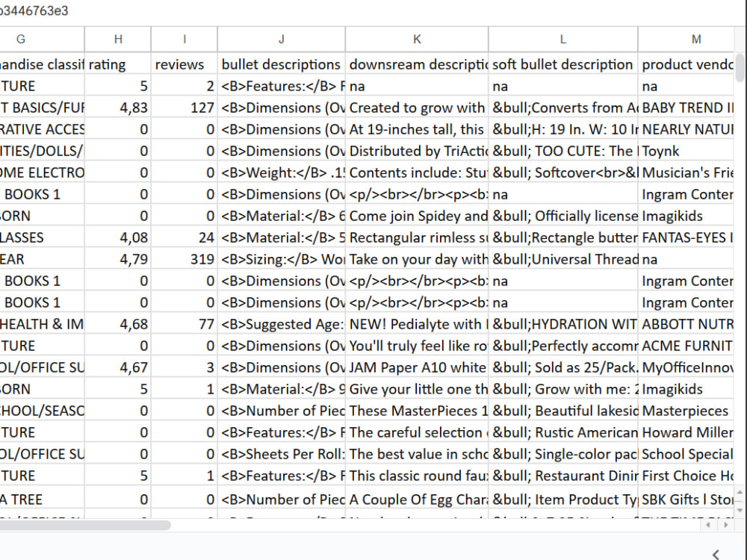Click the '&bull; Rustic American' cell
The width and height of the screenshot is (747, 560).
click(x=563, y=432)
